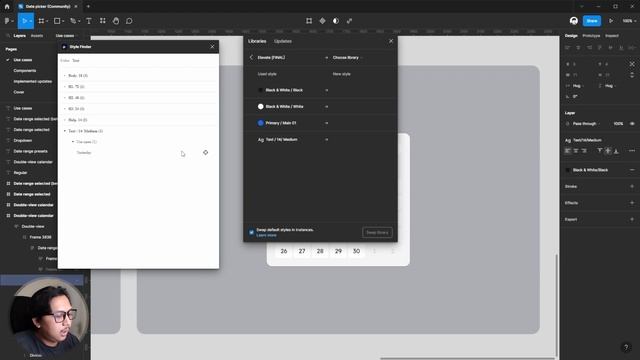Screen dimensions: 640x360
Task: Expand the Body 14 style group
Action: click(x=65, y=76)
